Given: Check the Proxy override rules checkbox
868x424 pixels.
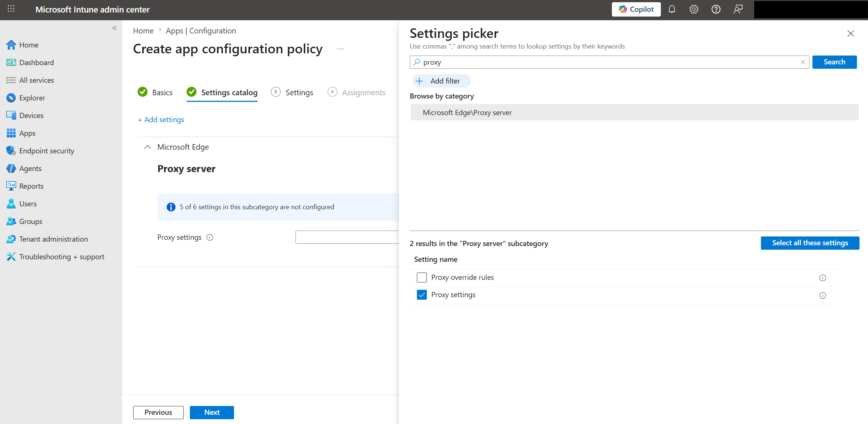Looking at the screenshot, I should pos(422,277).
